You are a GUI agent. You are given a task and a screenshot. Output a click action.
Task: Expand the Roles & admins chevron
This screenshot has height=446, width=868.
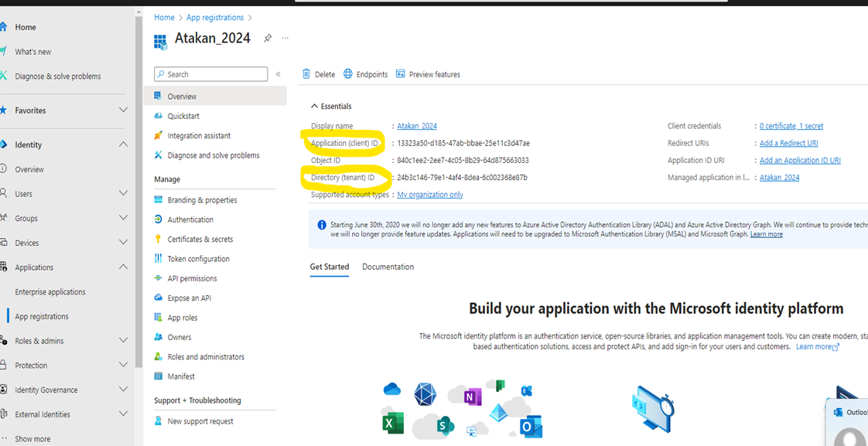pos(124,340)
